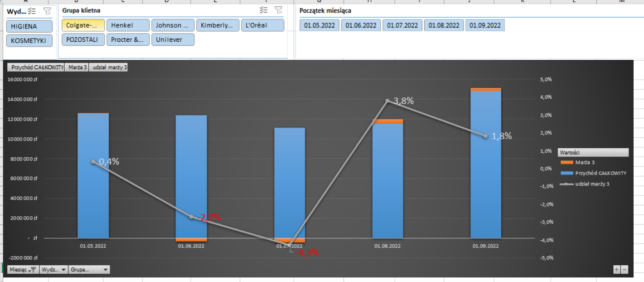
Task: Select the 3,8% data point on line
Action: 387,101
